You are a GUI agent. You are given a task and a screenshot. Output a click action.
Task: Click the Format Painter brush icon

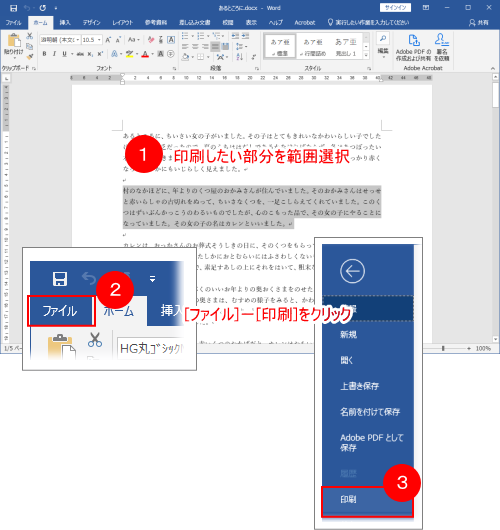30,56
